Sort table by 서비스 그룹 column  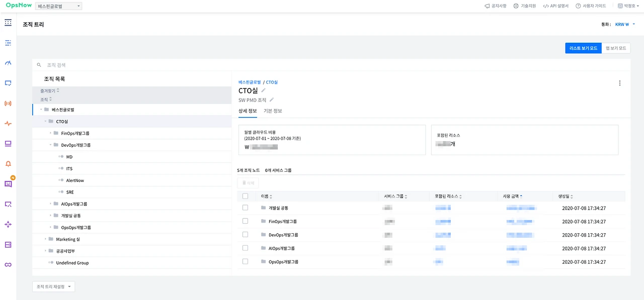point(395,196)
